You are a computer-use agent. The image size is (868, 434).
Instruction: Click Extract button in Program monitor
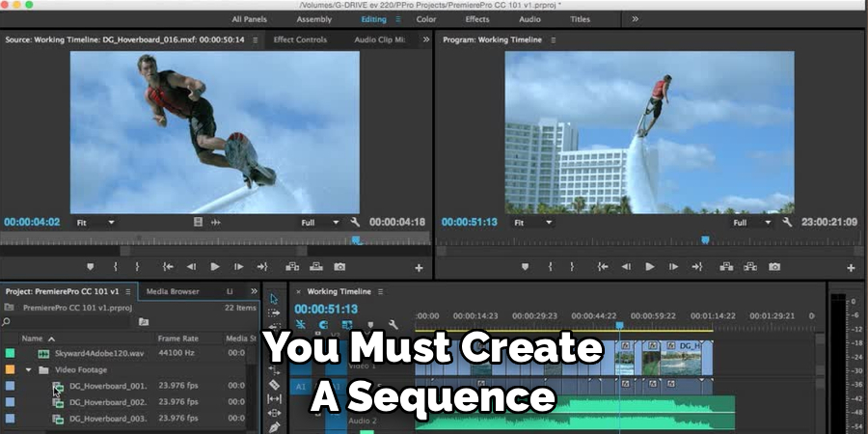coord(750,267)
